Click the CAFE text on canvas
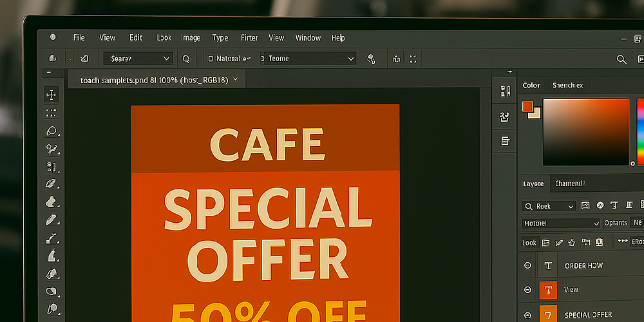Viewport: 644px width, 322px height. pyautogui.click(x=267, y=144)
